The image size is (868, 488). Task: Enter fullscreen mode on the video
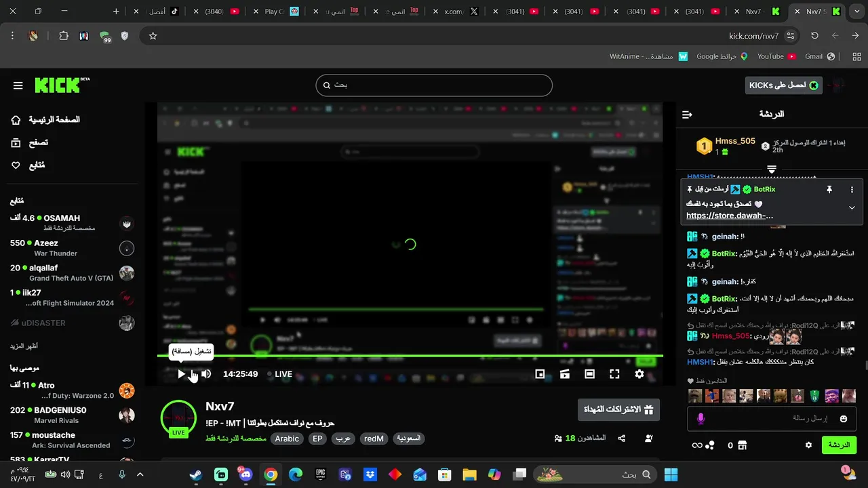click(614, 373)
